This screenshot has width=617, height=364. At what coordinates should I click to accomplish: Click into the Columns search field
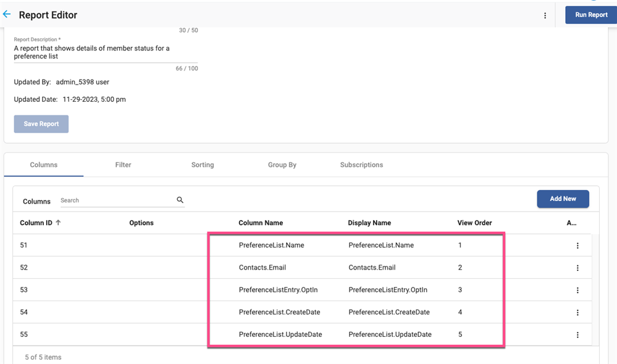click(116, 201)
